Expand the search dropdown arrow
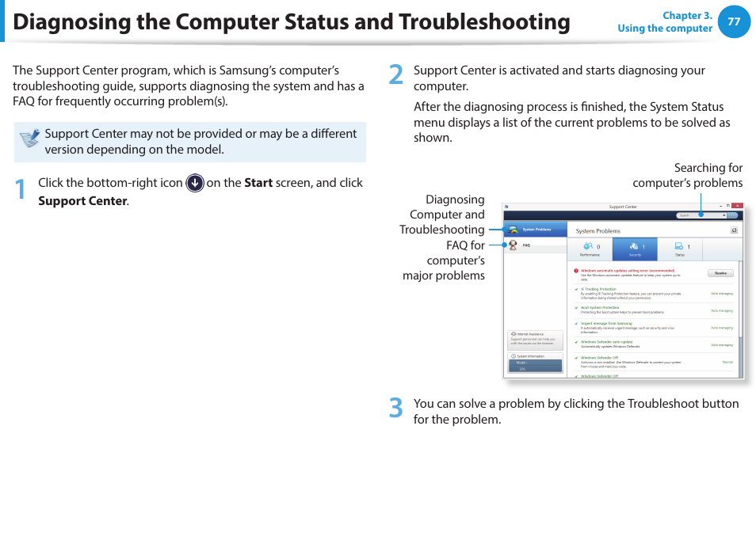Viewport: 756px width, 536px height. pyautogui.click(x=724, y=215)
